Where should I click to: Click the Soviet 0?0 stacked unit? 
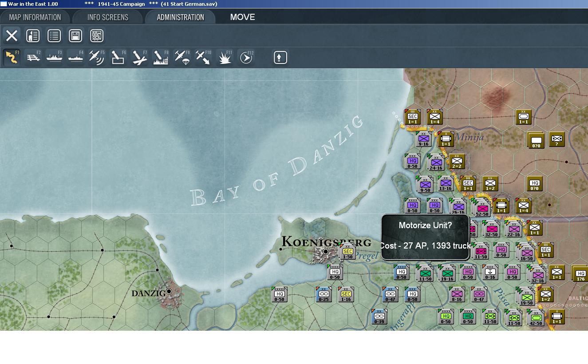coord(536,141)
